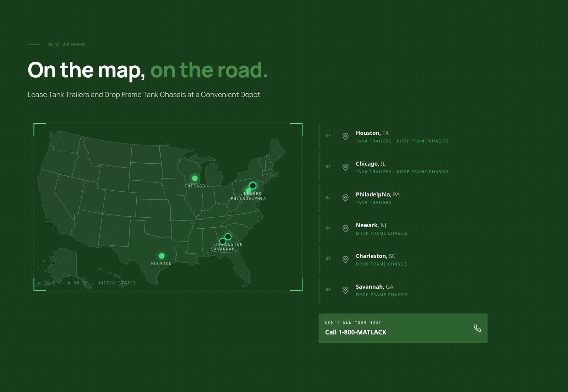Viewport: 568px width, 392px height.
Task: Click the pin icon beside Houston, TX
Action: coord(345,136)
